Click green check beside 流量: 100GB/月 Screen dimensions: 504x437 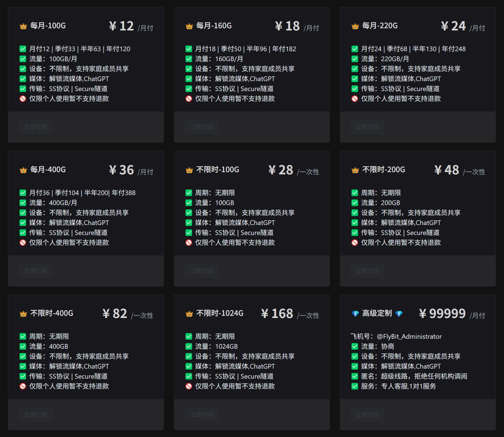pos(23,59)
